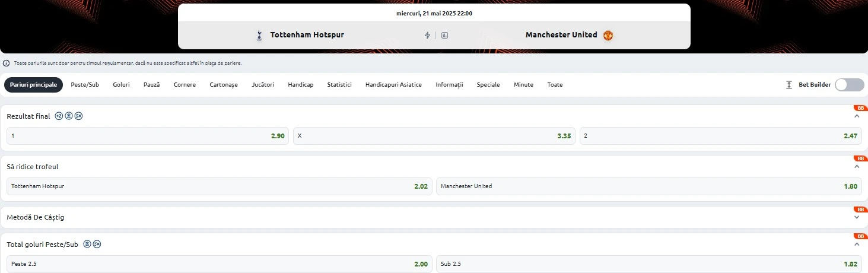Switch to the Cornere tab
Viewport: 868px width, 273px height.
coord(185,85)
